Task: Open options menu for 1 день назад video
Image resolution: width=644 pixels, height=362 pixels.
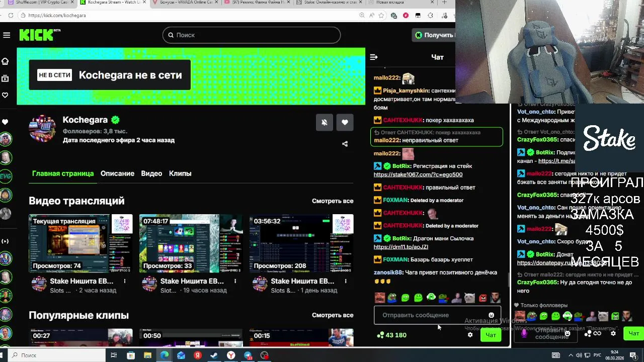Action: click(x=346, y=281)
